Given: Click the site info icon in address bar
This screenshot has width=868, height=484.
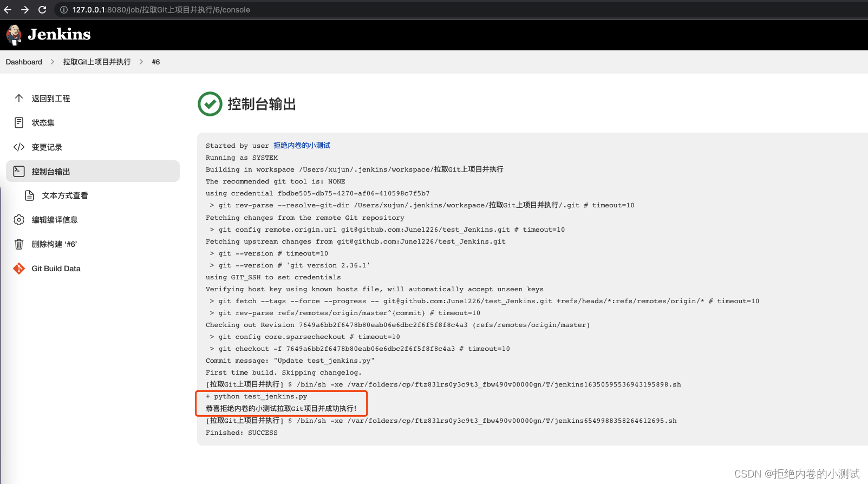Looking at the screenshot, I should tap(63, 10).
